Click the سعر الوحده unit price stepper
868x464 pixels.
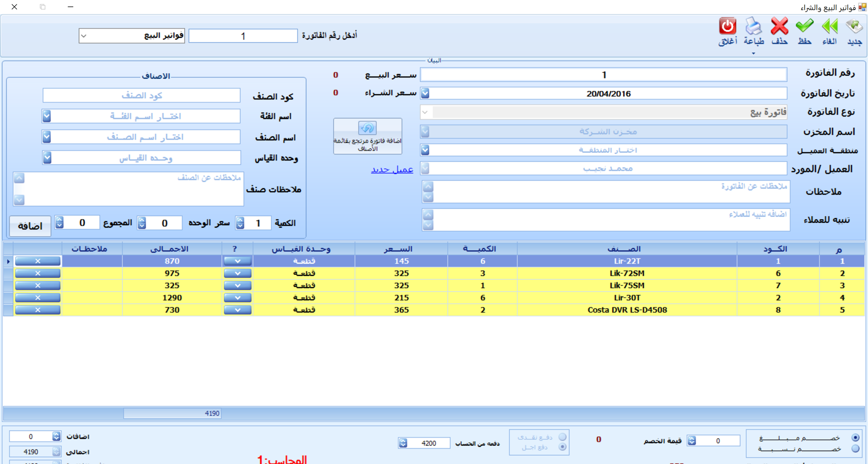pos(142,223)
